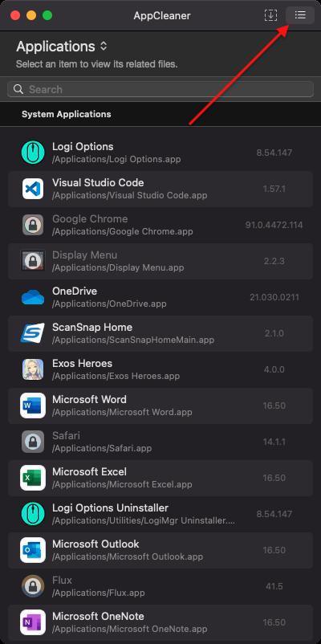Screen dimensions: 321x644
Task: Click the locked Google Chrome icon
Action: pos(33,225)
